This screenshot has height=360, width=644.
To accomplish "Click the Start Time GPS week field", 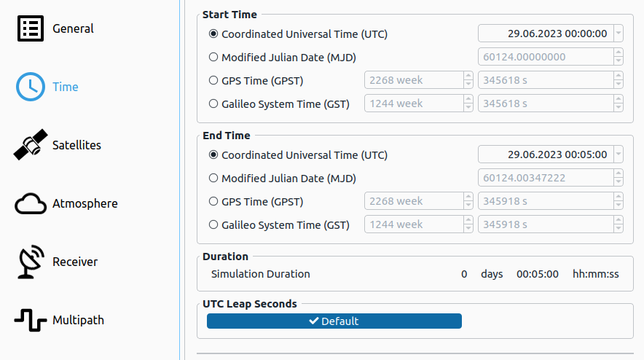I will [412, 80].
